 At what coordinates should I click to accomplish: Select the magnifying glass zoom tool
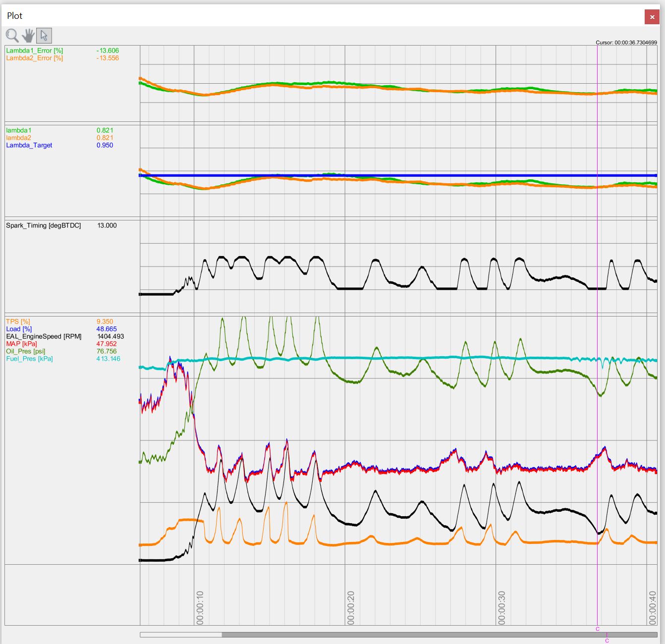click(x=12, y=36)
